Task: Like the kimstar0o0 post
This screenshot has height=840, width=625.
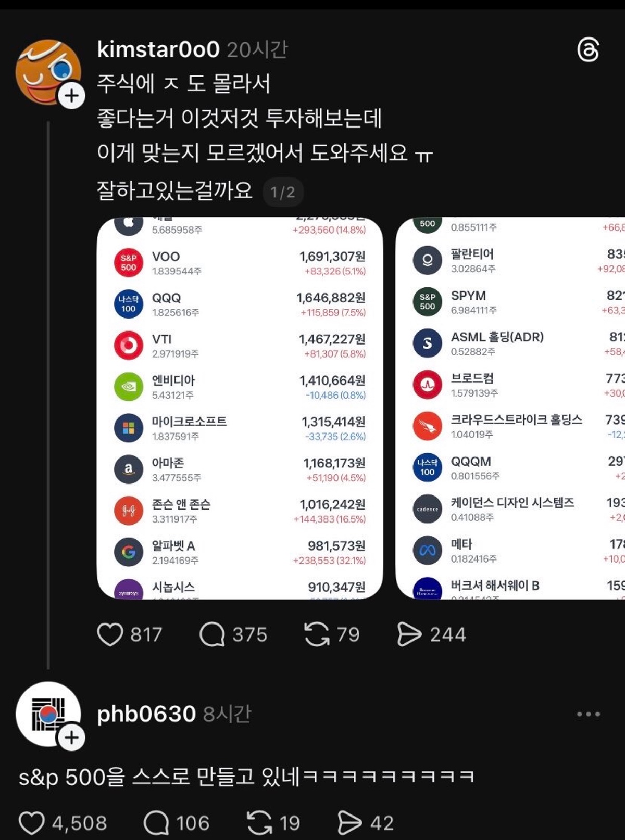Action: click(110, 634)
